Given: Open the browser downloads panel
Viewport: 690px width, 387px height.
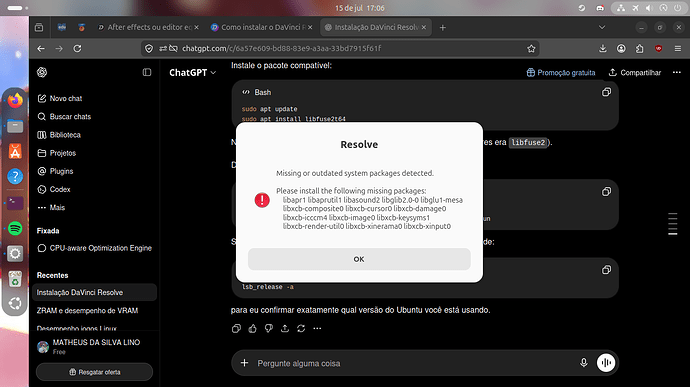Looking at the screenshot, I should tap(602, 48).
